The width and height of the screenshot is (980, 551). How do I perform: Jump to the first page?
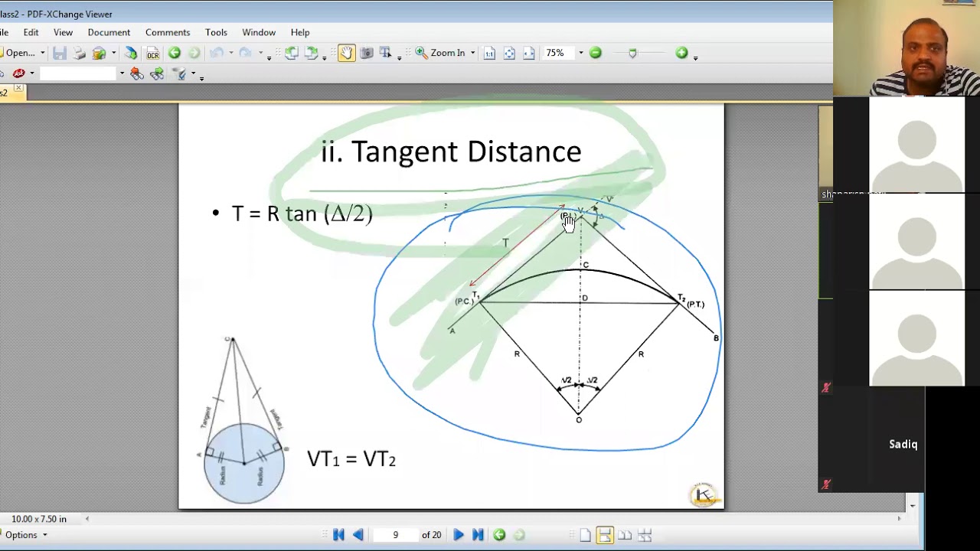(x=338, y=535)
